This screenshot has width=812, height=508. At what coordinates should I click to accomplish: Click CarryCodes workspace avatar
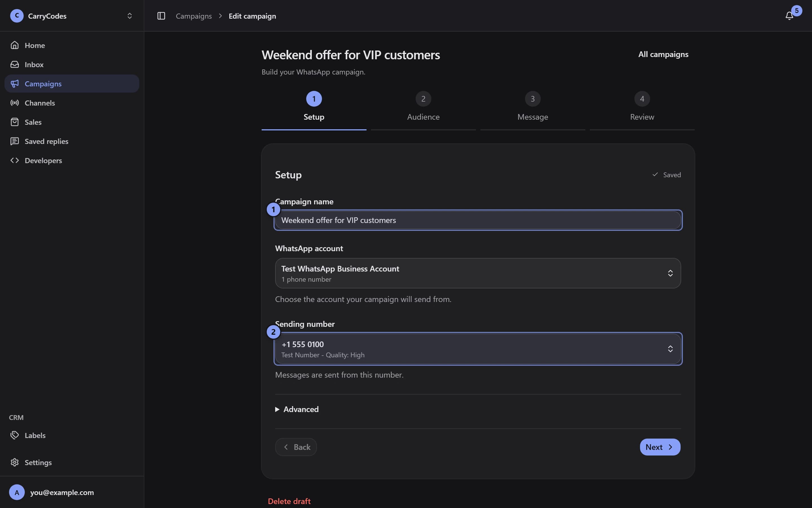tap(17, 16)
